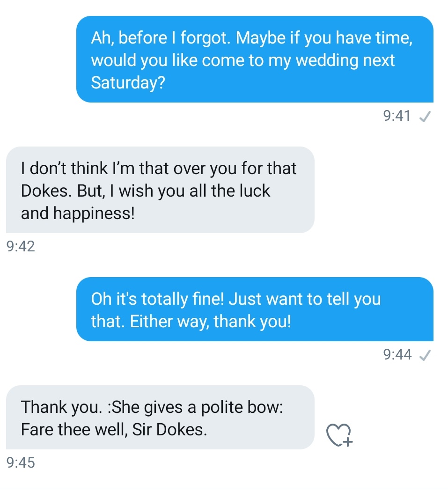Viewport: 448px width, 492px height.
Task: Tap the sent checkmark beside 9:41
Action: [x=425, y=117]
